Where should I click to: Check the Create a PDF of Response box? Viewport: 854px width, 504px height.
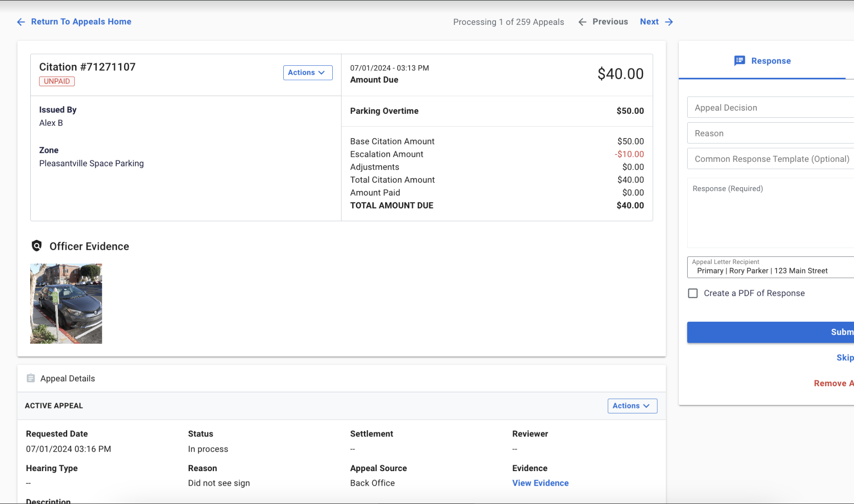coord(693,293)
